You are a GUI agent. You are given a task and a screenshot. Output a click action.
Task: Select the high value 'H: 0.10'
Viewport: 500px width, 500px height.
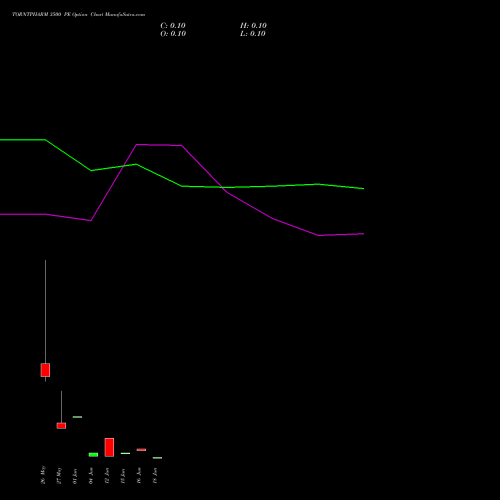(253, 26)
